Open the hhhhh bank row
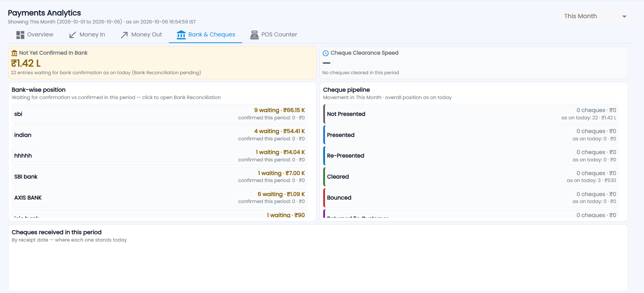This screenshot has height=293, width=644. tap(160, 156)
